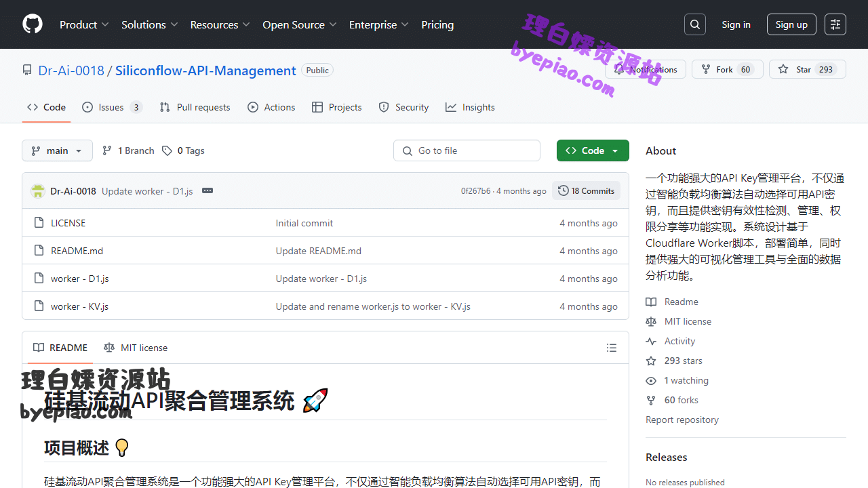Open the Siliconflow-API-Management repository link
Image resolution: width=868 pixels, height=488 pixels.
(x=205, y=70)
